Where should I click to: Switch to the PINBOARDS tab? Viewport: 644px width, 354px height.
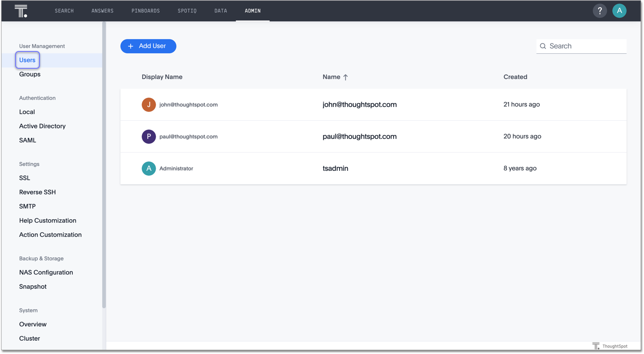coord(146,11)
